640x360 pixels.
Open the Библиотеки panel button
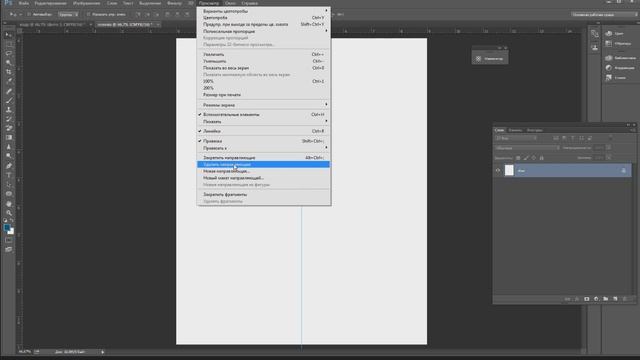(620, 58)
